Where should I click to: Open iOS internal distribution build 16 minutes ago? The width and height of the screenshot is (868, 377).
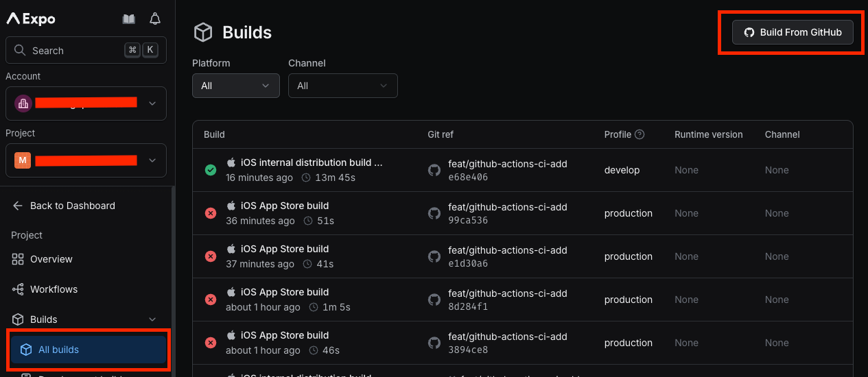point(312,162)
